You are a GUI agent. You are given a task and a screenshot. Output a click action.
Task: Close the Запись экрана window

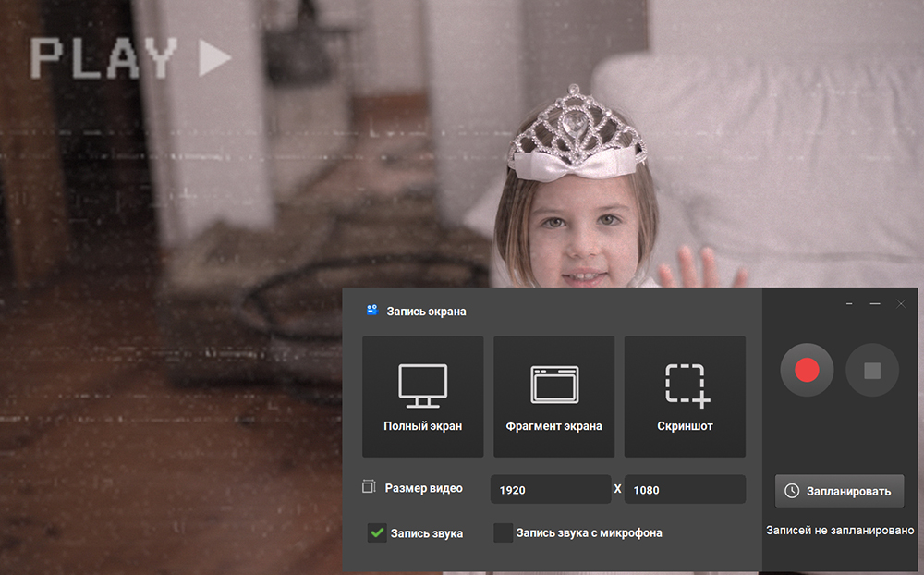tap(901, 304)
